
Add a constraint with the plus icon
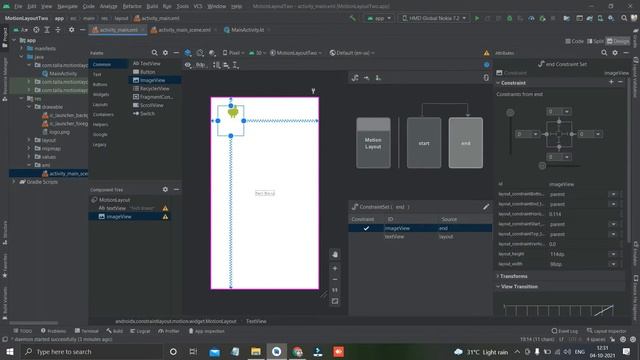click(611, 82)
